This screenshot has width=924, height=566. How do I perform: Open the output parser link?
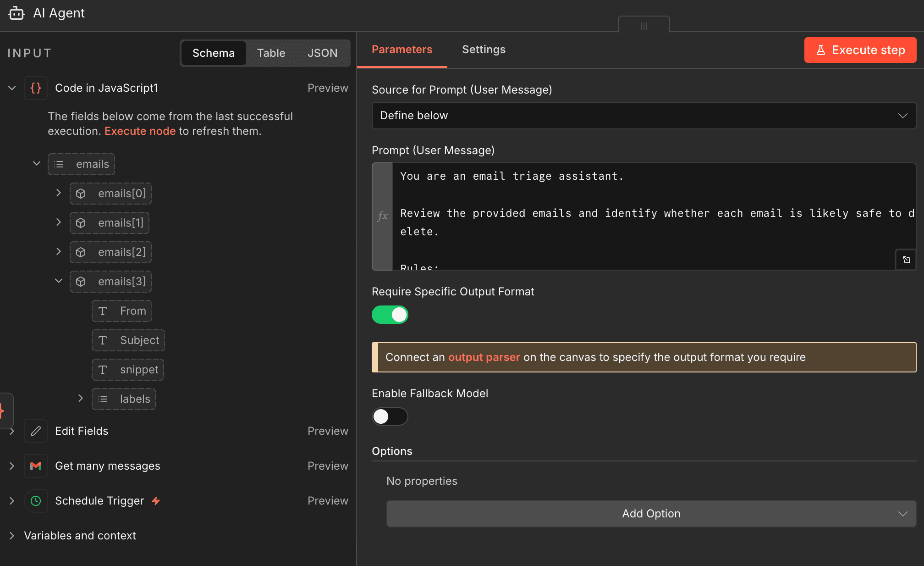[484, 357]
